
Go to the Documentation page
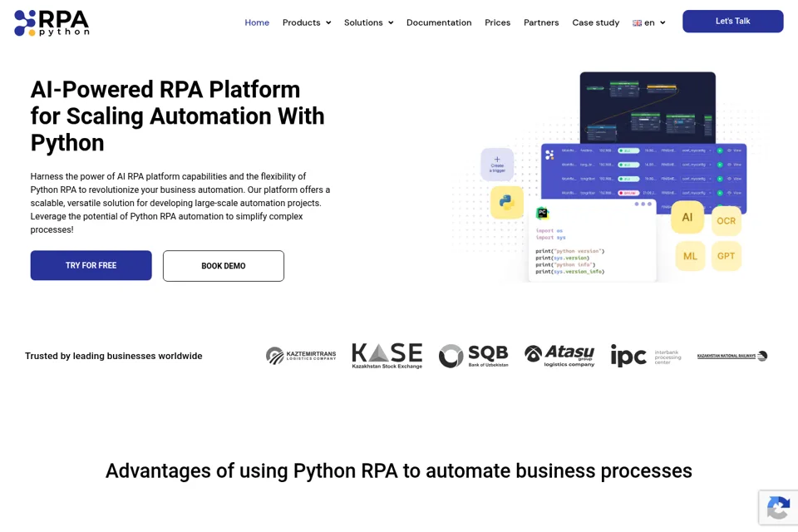439,22
